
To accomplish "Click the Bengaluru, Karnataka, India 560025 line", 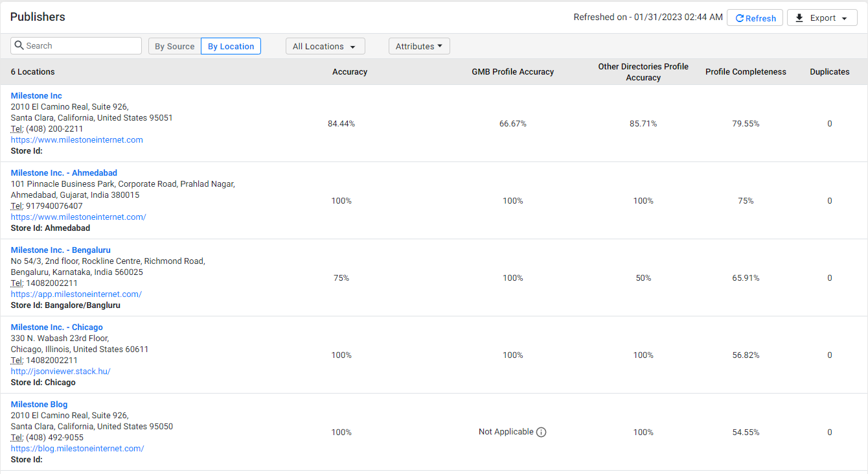I will point(77,272).
